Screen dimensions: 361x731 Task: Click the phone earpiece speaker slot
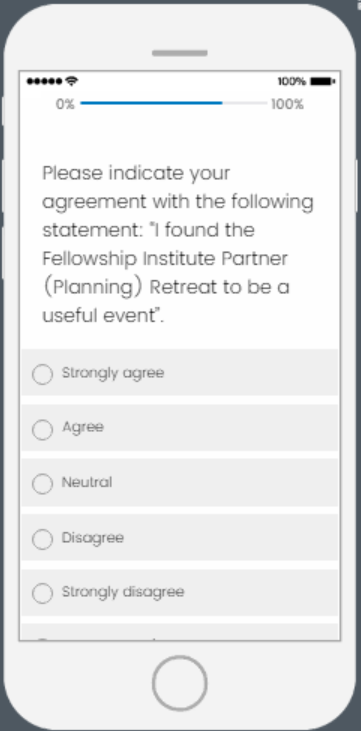[x=180, y=53]
